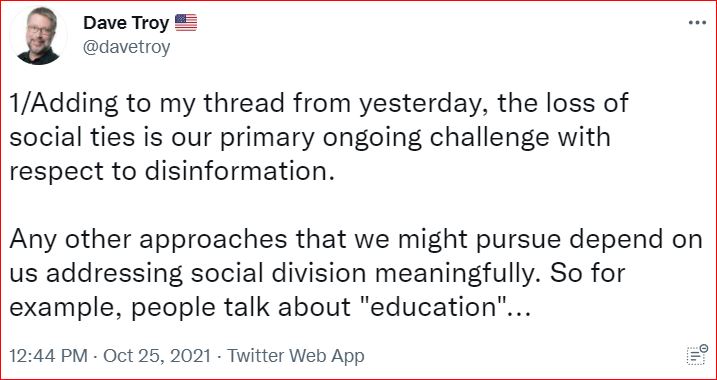The width and height of the screenshot is (717, 380).
Task: Click the quoted word "education"
Action: tap(432, 308)
